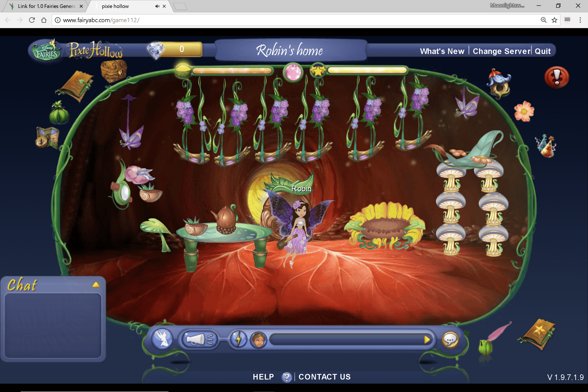The height and width of the screenshot is (392, 588).
Task: Open the treasure chest icon
Action: click(x=114, y=71)
